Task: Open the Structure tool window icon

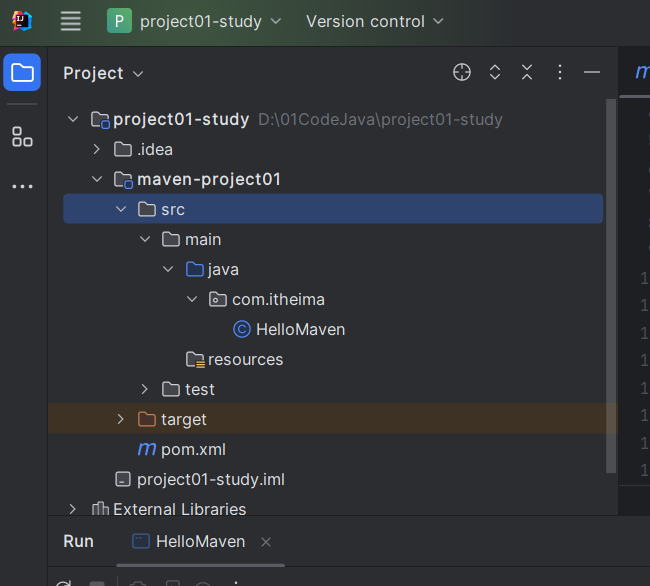Action: (22, 137)
